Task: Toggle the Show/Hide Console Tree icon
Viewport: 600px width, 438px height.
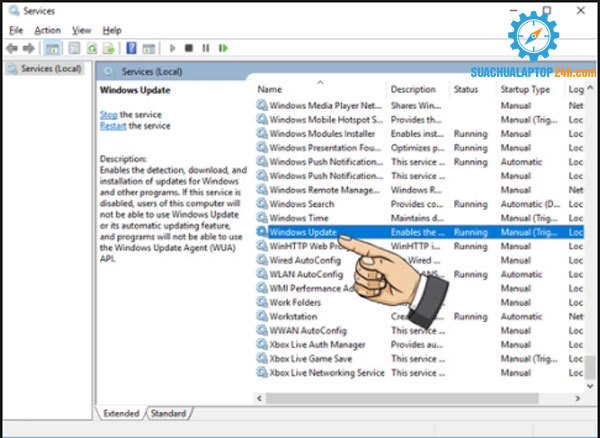Action: 52,48
